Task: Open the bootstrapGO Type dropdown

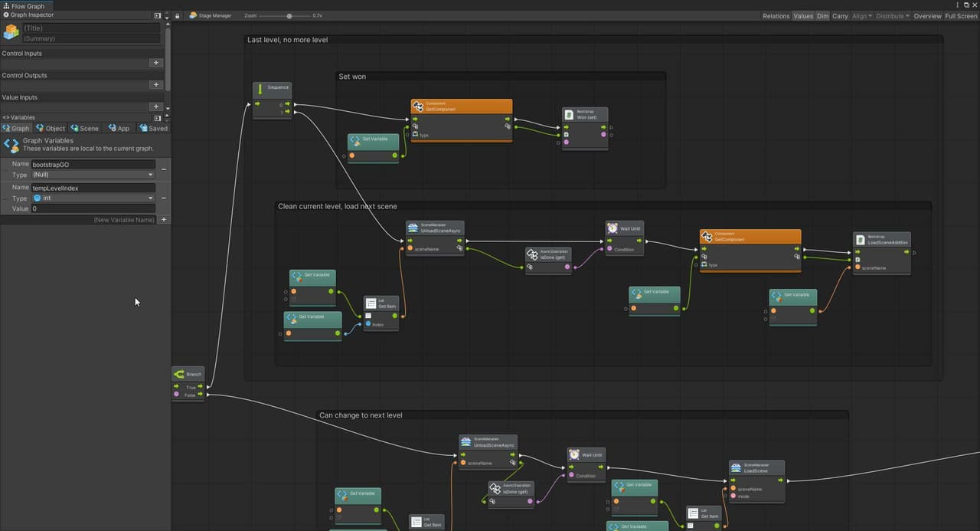Action: tap(93, 175)
